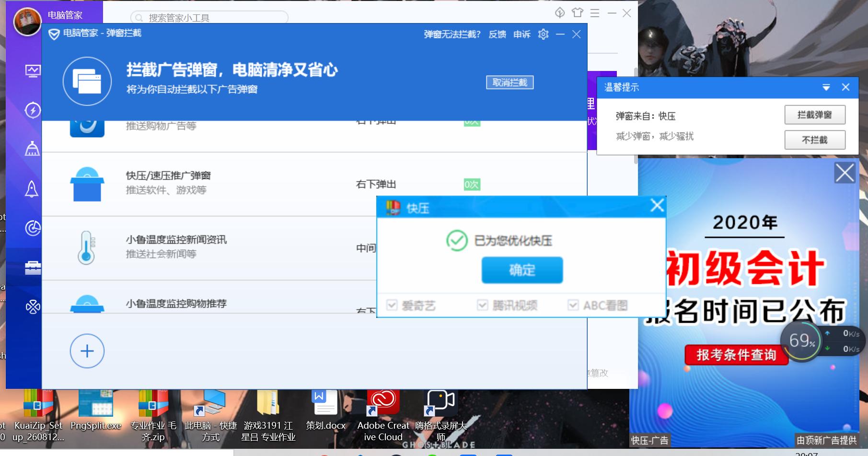This screenshot has width=868, height=456.
Task: Click the gamepad icon at sidebar bottom
Action: tap(32, 306)
